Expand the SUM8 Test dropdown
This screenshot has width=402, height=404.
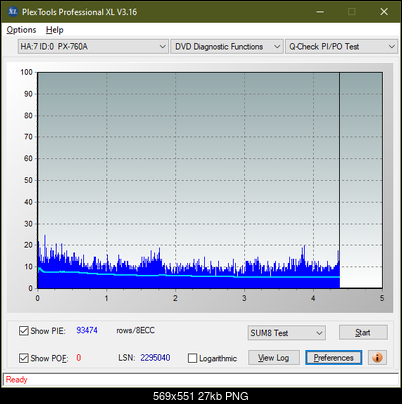tap(287, 333)
